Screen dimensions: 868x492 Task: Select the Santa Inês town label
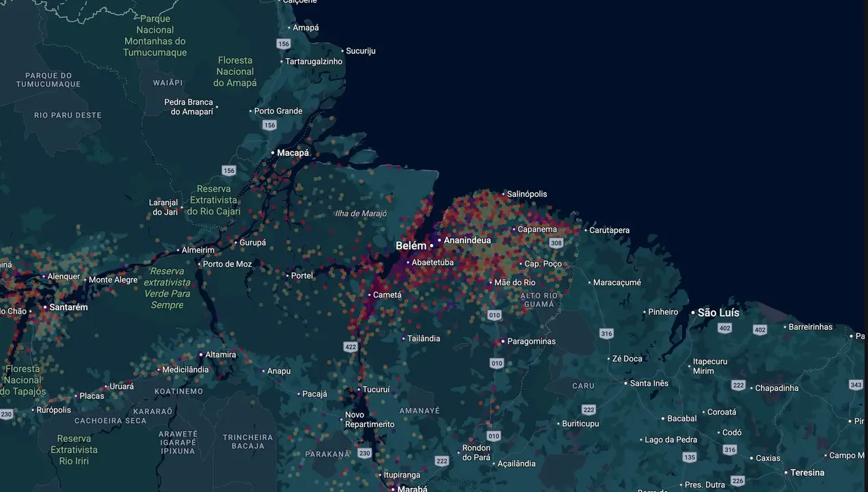pos(649,383)
